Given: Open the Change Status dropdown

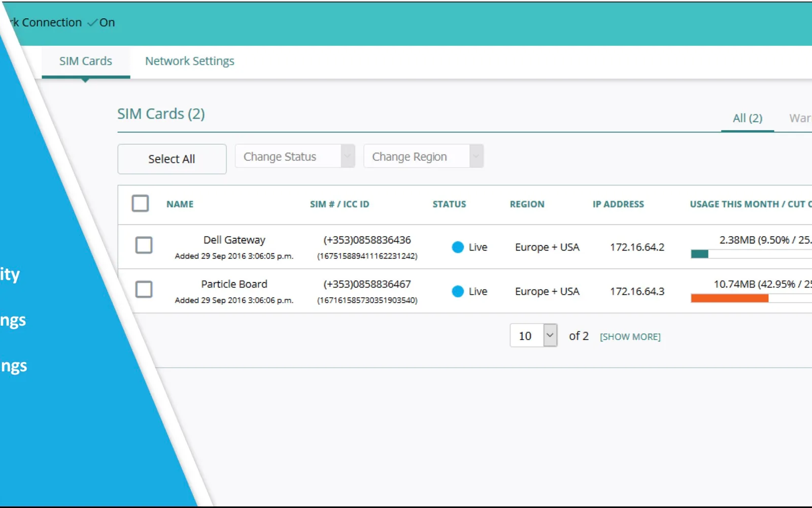Looking at the screenshot, I should [x=295, y=156].
